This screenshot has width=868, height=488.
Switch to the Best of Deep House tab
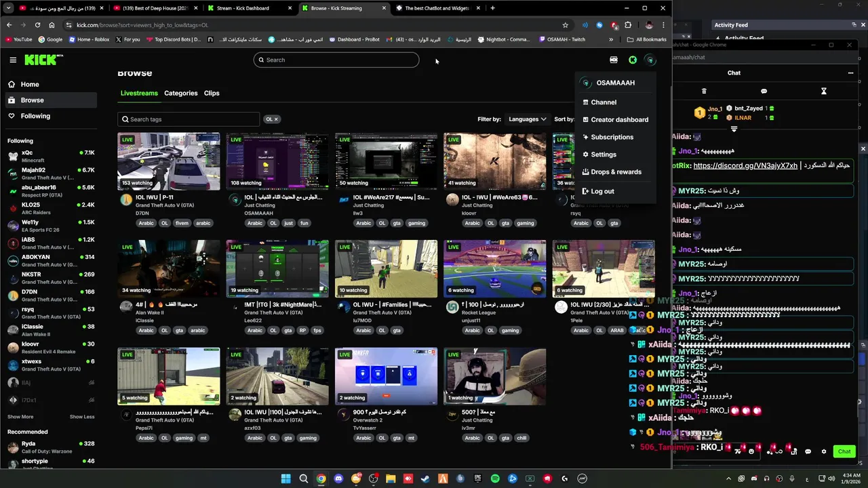[x=155, y=8]
